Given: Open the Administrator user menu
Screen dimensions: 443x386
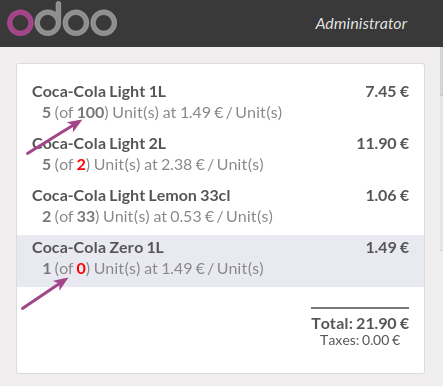Looking at the screenshot, I should pyautogui.click(x=361, y=24).
